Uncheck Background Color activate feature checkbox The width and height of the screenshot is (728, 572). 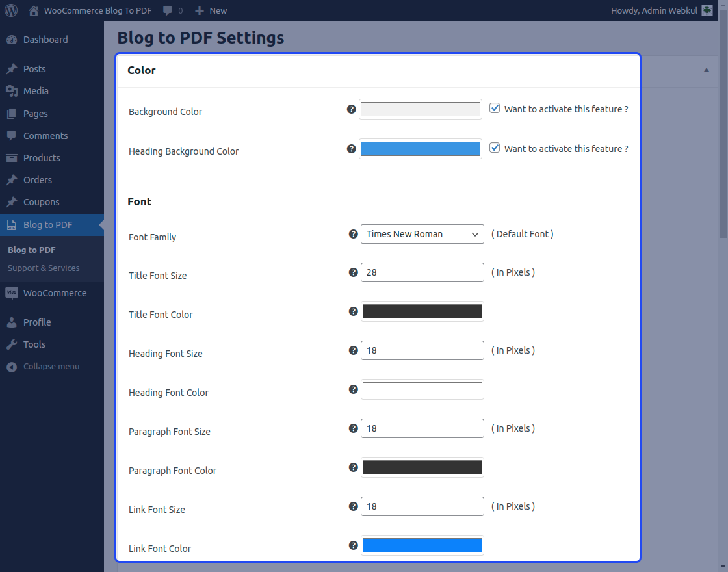495,109
